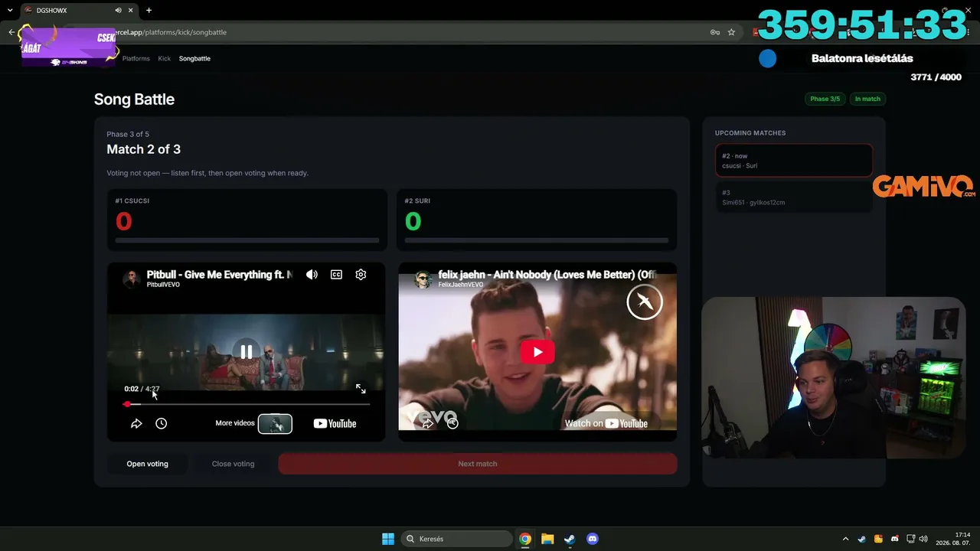Screen dimensions: 980x551
Task: Click the Pitbull video title link
Action: [220, 274]
